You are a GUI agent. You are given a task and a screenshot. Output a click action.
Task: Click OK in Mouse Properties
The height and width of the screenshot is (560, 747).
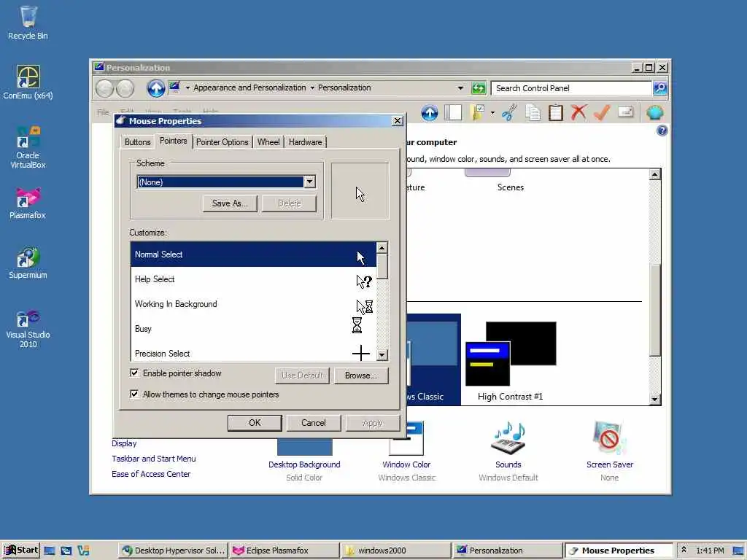click(255, 423)
